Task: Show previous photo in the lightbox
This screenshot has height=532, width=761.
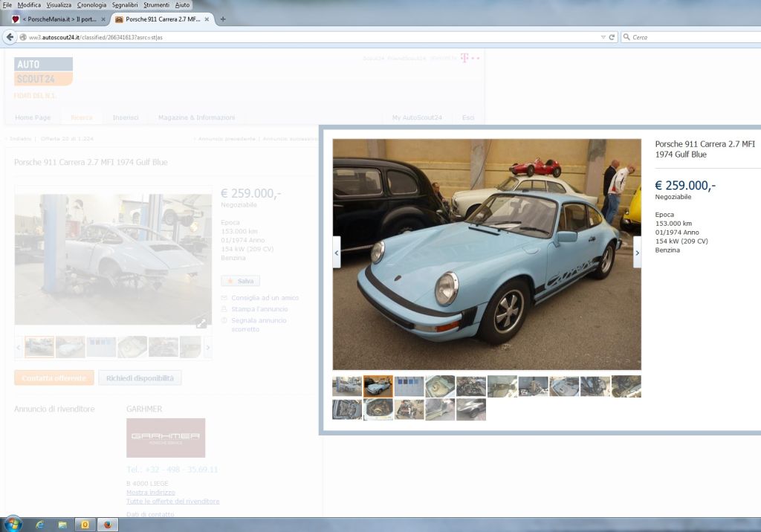Action: [337, 253]
